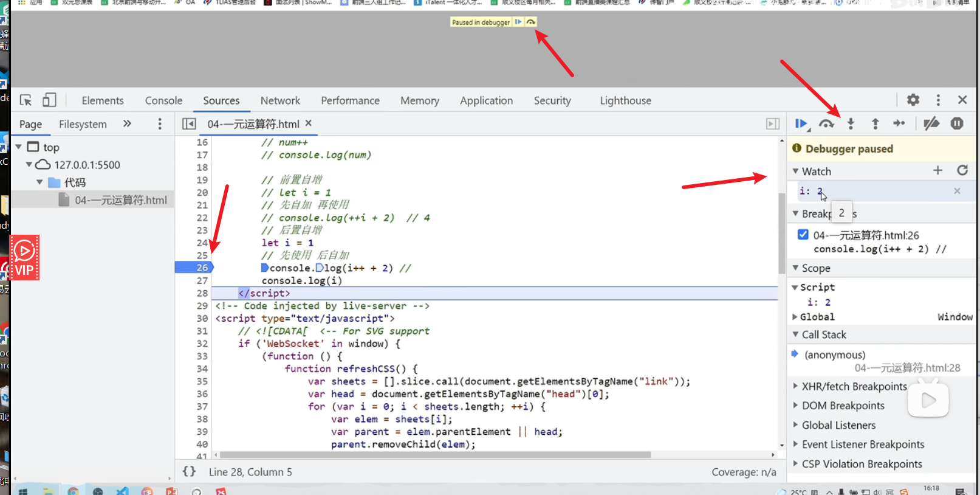Screen dimensions: 980x495
Task: Switch to the Console tab
Action: coord(163,100)
